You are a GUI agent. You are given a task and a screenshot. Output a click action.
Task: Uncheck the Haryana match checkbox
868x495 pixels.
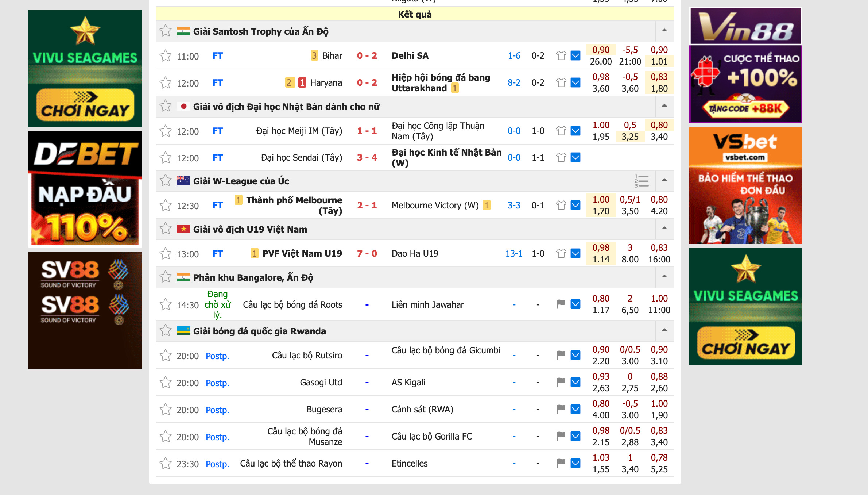point(576,82)
